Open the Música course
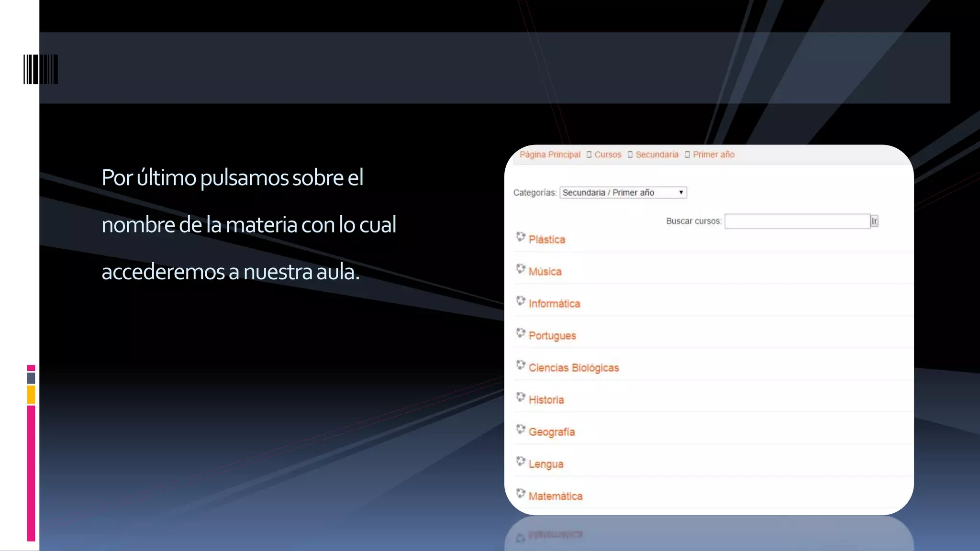Screen dimensions: 980x551 pos(545,272)
